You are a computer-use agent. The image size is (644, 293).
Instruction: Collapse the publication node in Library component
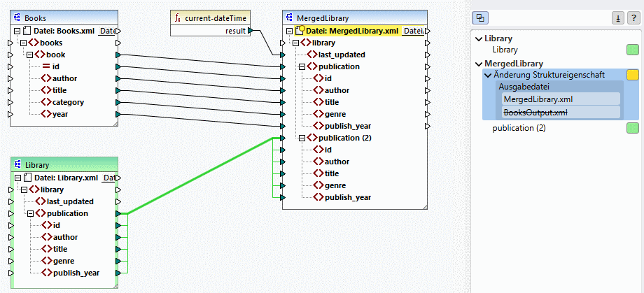(x=30, y=213)
